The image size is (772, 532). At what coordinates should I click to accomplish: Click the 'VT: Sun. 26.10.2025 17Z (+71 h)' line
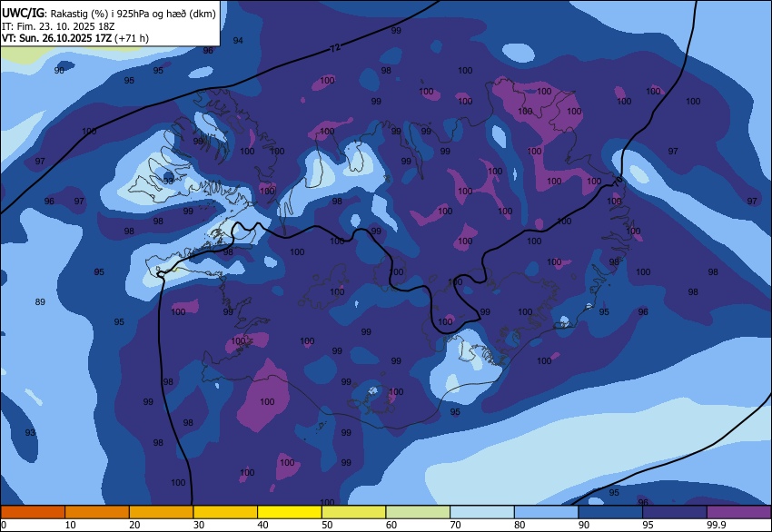(x=75, y=38)
